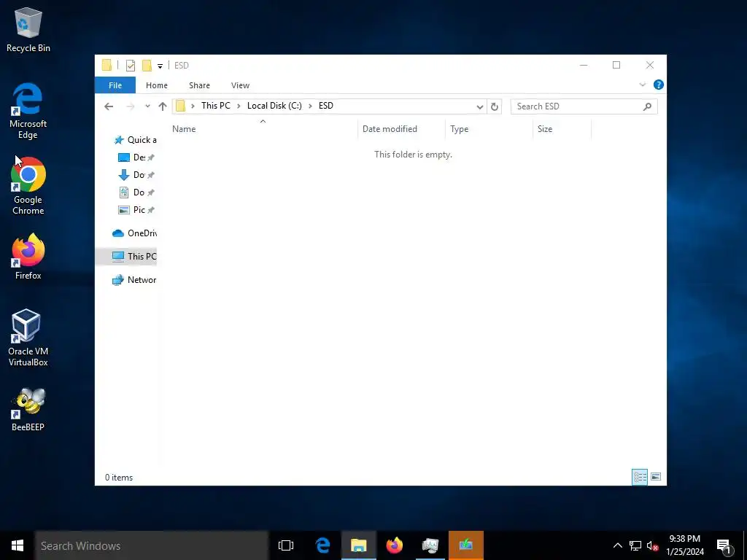Open the clock showing 9:38 PM
Viewport: 747px width, 560px height.
(x=684, y=545)
